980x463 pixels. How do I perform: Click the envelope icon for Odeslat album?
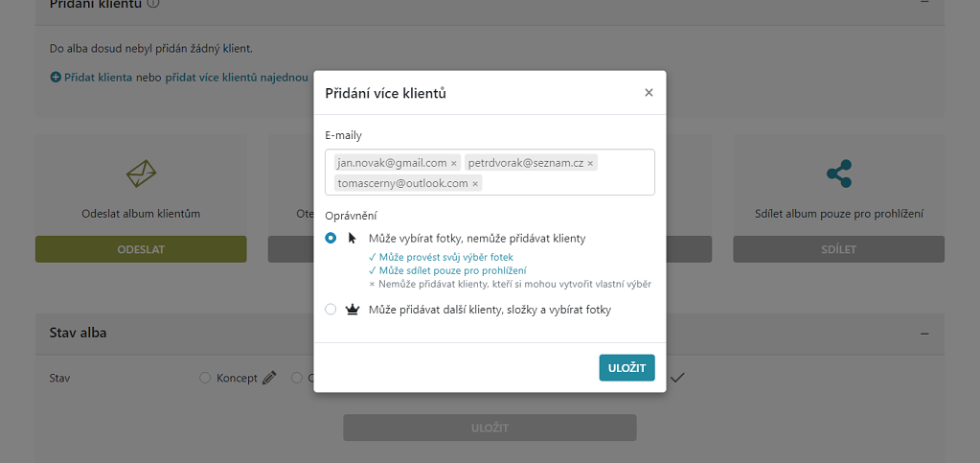141,174
